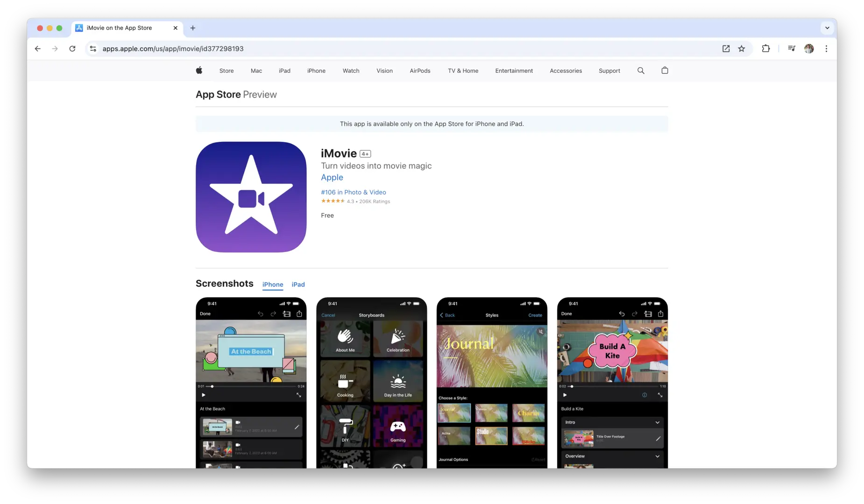Bookmark this page with star icon

point(742,49)
